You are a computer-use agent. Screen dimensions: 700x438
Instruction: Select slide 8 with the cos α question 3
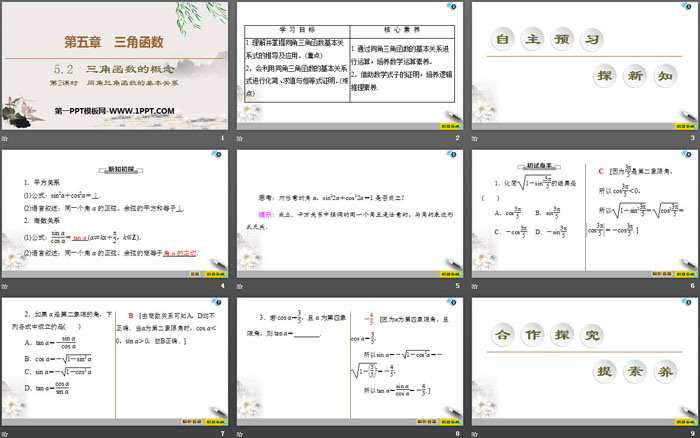pos(349,359)
